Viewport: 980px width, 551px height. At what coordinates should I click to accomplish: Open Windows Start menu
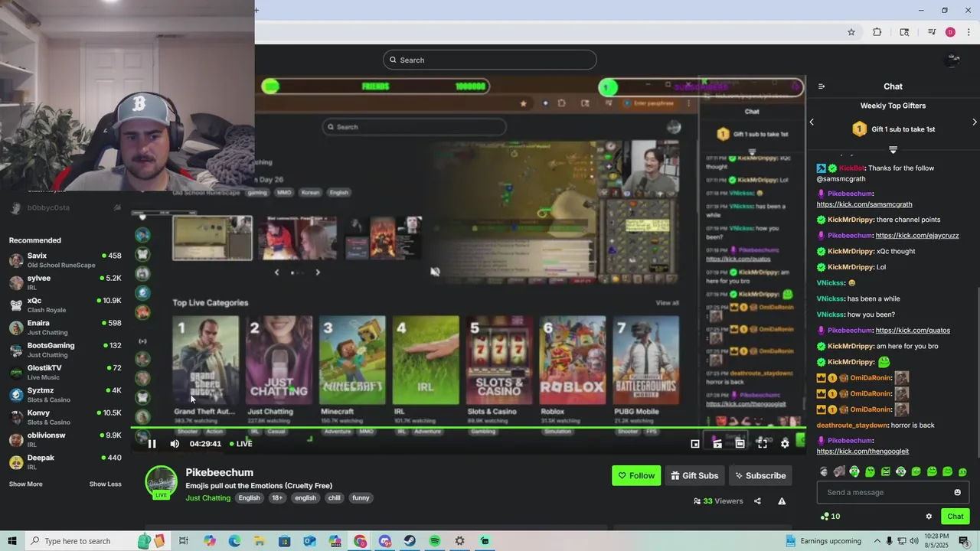tap(12, 541)
